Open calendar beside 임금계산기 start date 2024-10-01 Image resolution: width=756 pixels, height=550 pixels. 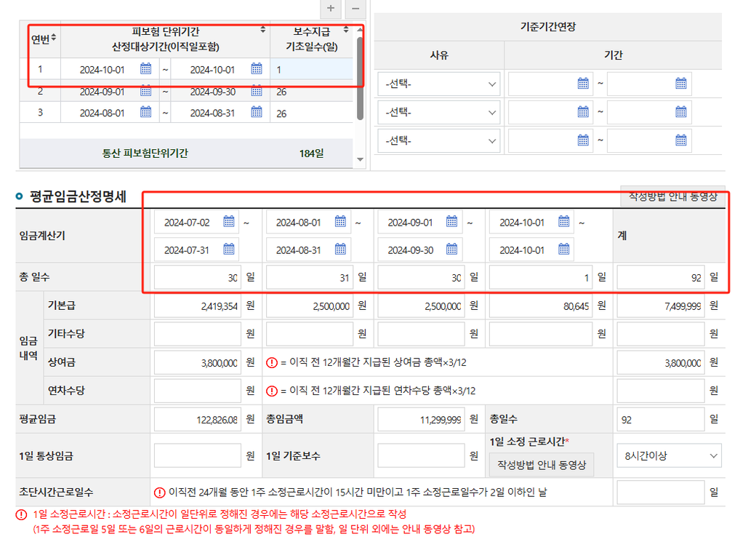tap(564, 222)
